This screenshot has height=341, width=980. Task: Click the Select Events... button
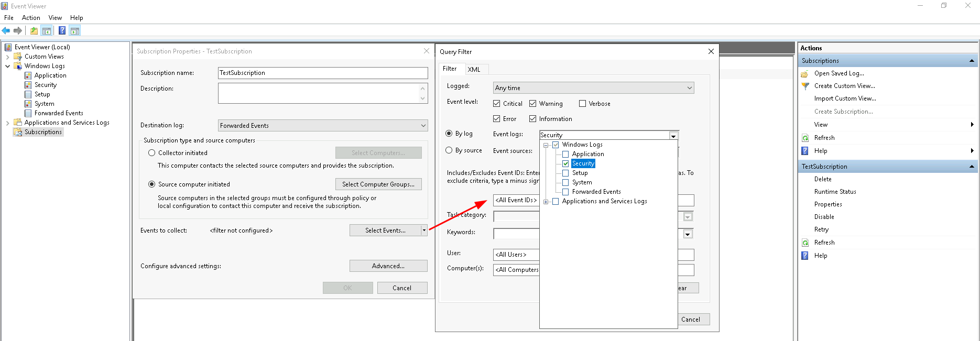click(386, 230)
